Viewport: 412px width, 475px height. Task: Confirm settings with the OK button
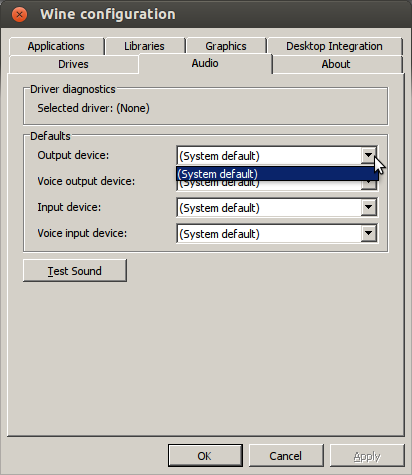point(205,456)
